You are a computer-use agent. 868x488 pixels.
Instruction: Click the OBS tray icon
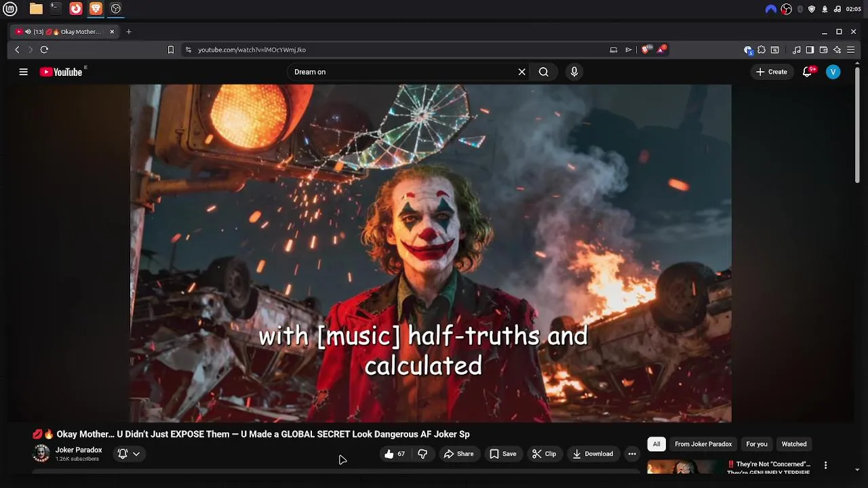tap(786, 9)
